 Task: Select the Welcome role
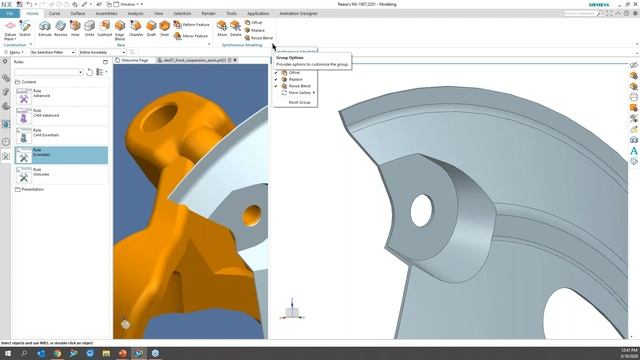point(61,175)
